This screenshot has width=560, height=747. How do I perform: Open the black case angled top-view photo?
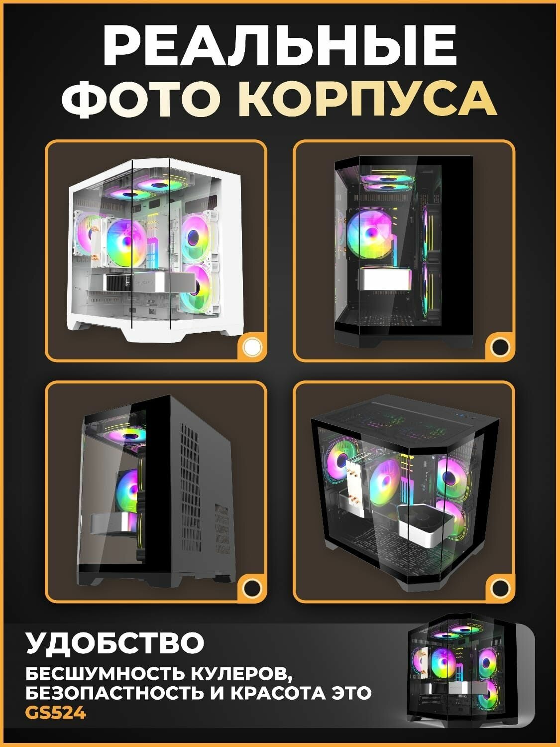pyautogui.click(x=404, y=492)
